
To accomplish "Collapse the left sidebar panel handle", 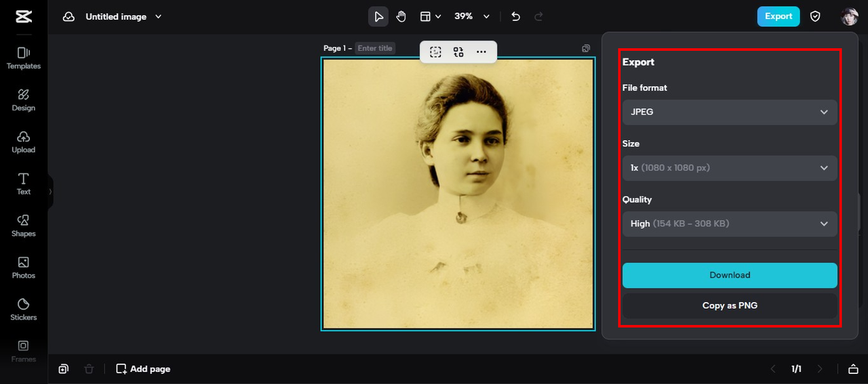I will [50, 192].
